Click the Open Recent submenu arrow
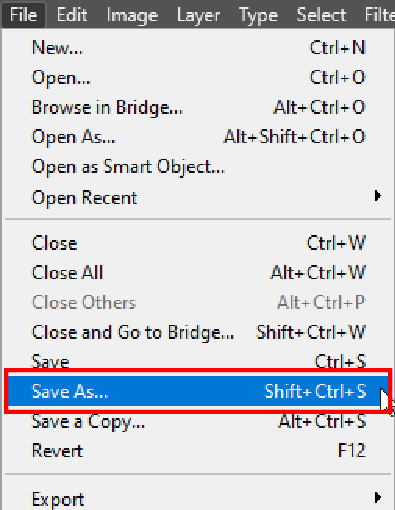This screenshot has height=510, width=395. 377,196
